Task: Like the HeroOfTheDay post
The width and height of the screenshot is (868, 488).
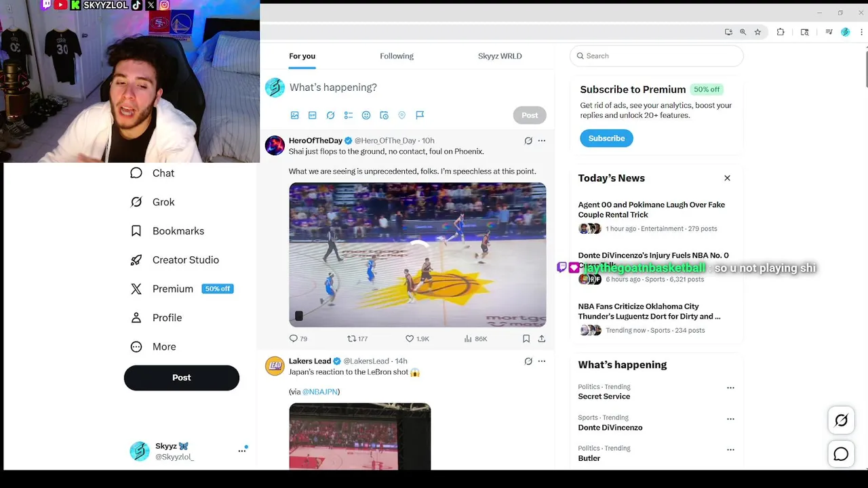Action: 417,338
